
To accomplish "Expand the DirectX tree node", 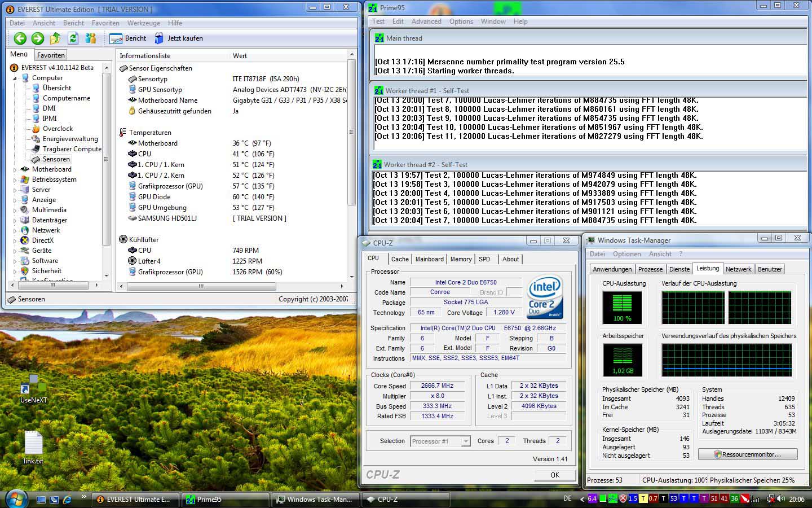I will pos(15,240).
